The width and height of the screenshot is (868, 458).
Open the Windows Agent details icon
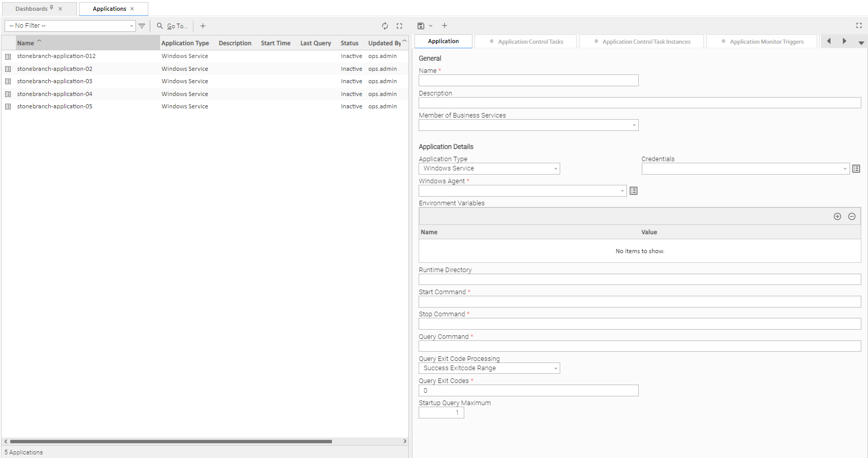tap(634, 191)
